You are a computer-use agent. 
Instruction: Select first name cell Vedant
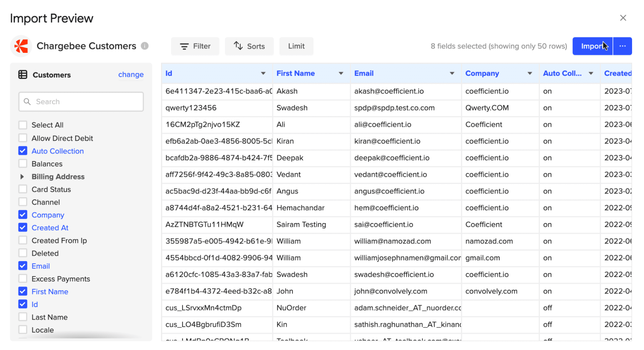click(x=312, y=175)
